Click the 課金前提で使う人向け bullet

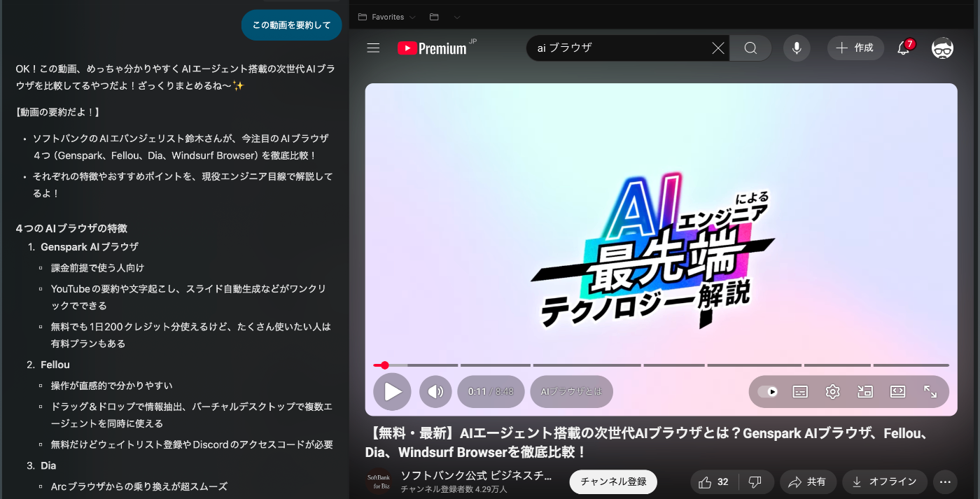click(97, 268)
